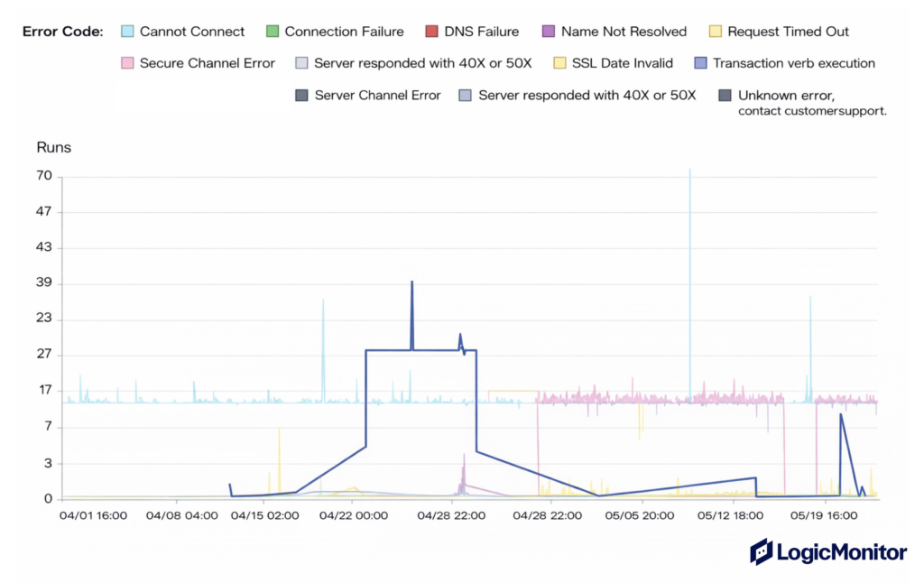
Task: Toggle the Cannot Connect series label
Action: tap(191, 32)
